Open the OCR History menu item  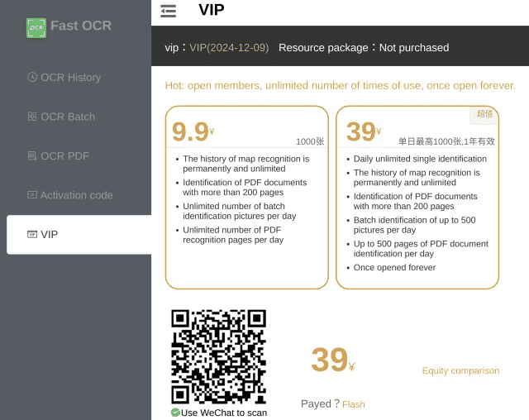pyautogui.click(x=70, y=77)
